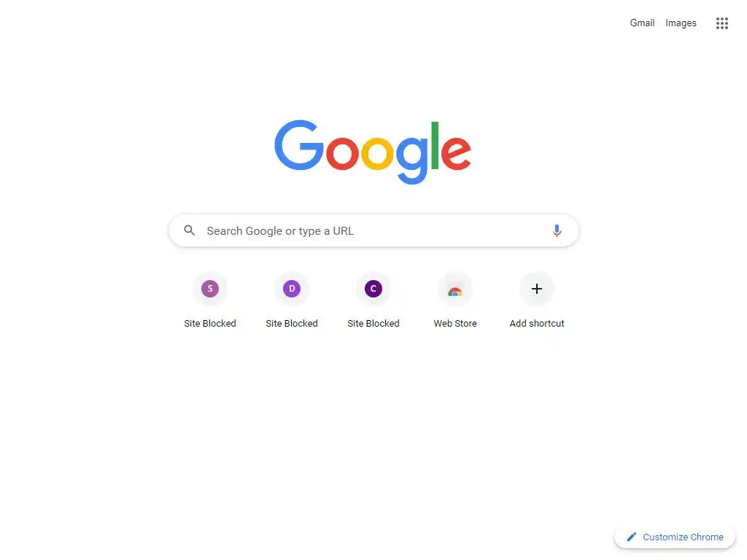Open the shortcut with the D icon

tap(292, 289)
